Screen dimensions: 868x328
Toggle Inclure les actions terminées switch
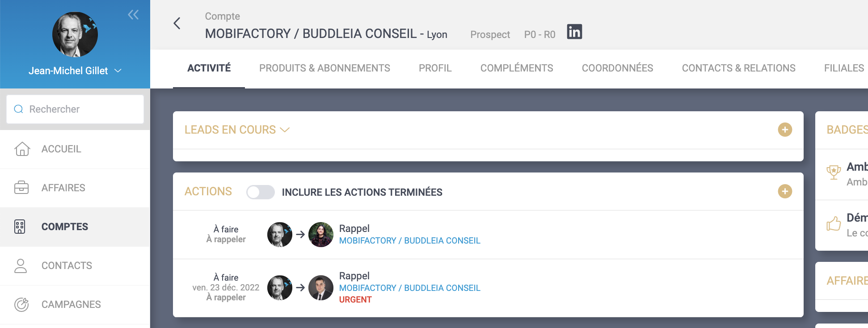[x=261, y=192]
